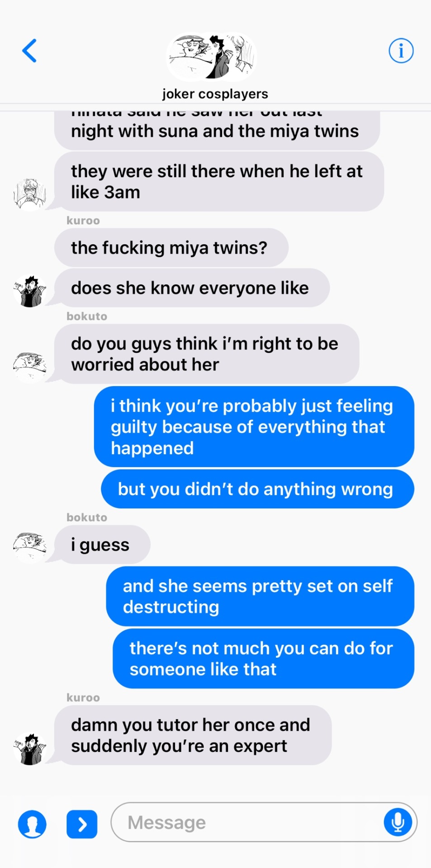Tap the "damn you tutor her once" bubble
This screenshot has height=868, width=431.
click(x=193, y=735)
